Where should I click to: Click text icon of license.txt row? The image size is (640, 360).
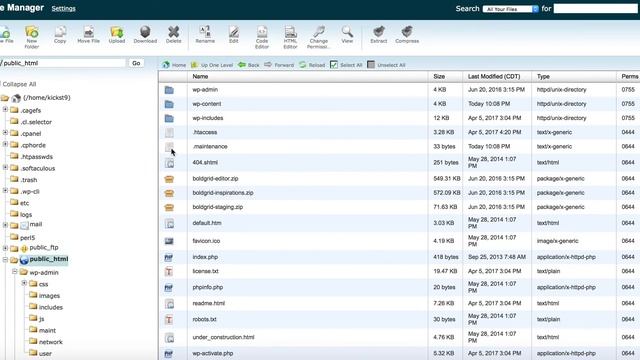[169, 271]
